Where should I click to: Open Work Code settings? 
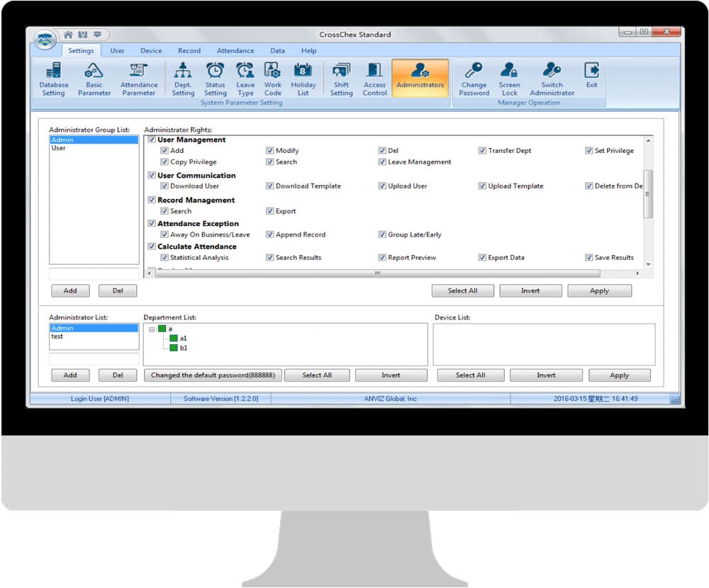(x=273, y=79)
